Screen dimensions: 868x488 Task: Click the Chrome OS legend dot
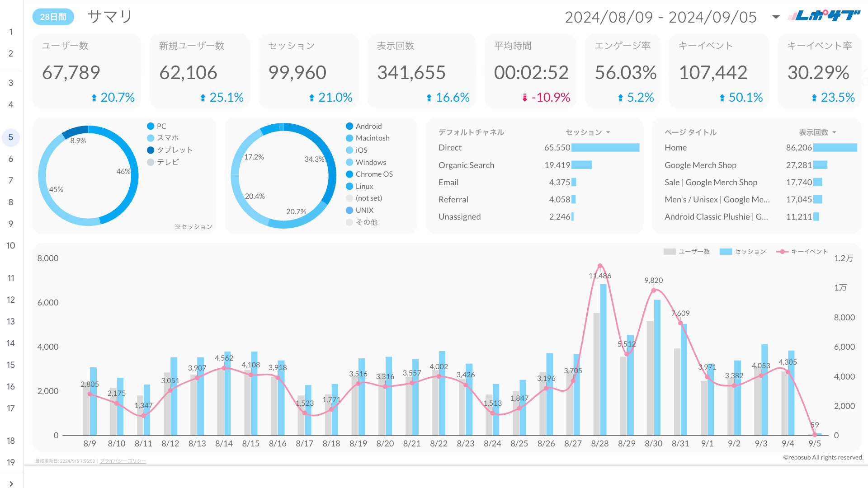[x=349, y=174]
